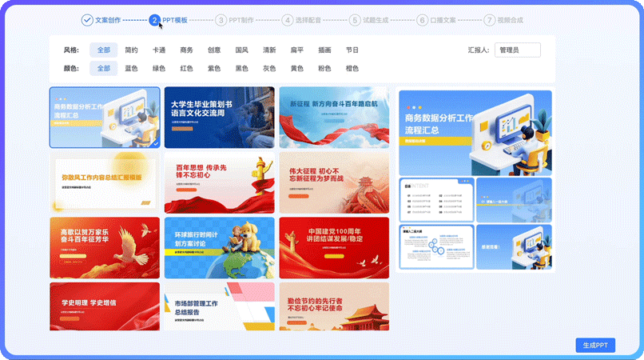The width and height of the screenshot is (644, 360).
Task: Filter templates by 红色 color
Action: (x=186, y=69)
